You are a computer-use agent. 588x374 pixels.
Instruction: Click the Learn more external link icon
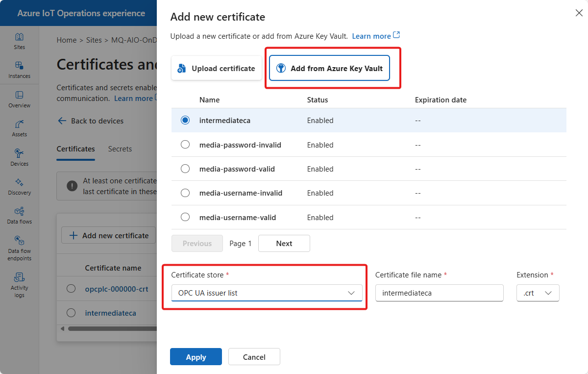(x=397, y=35)
